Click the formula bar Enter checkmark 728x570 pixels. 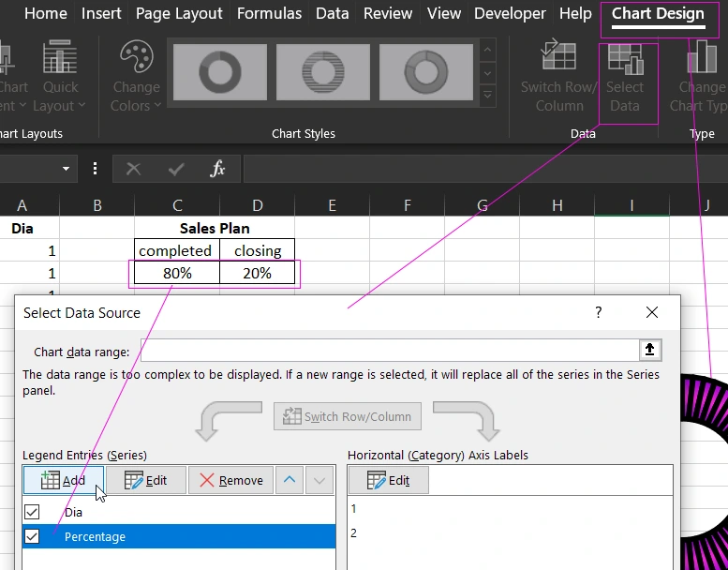176,169
